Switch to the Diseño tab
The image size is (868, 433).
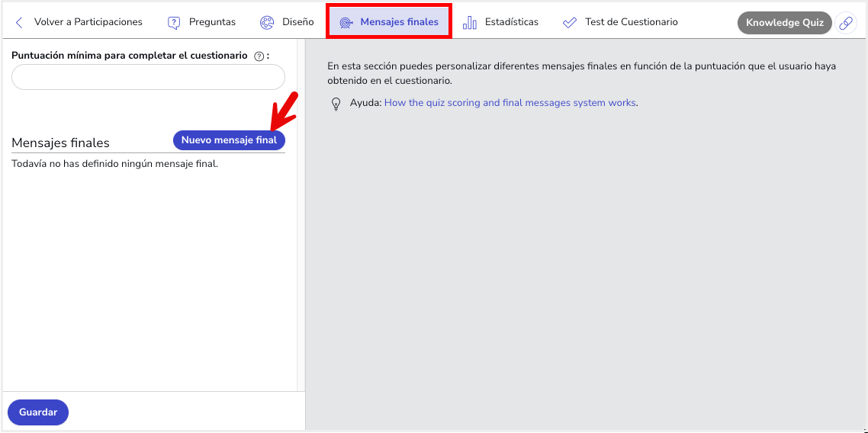tap(287, 22)
